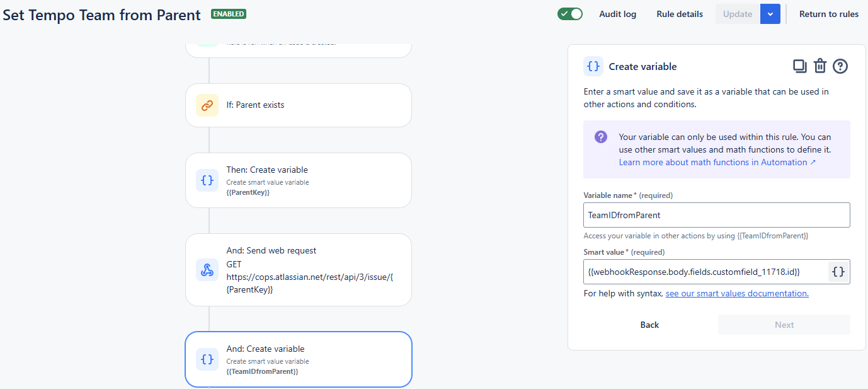Expand the Update button dropdown arrow
The image size is (868, 389).
click(770, 14)
